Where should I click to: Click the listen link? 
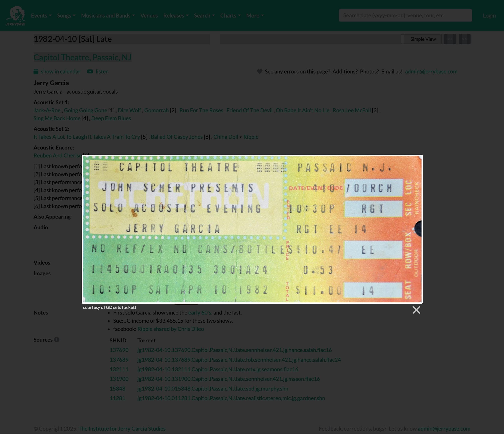pyautogui.click(x=102, y=71)
